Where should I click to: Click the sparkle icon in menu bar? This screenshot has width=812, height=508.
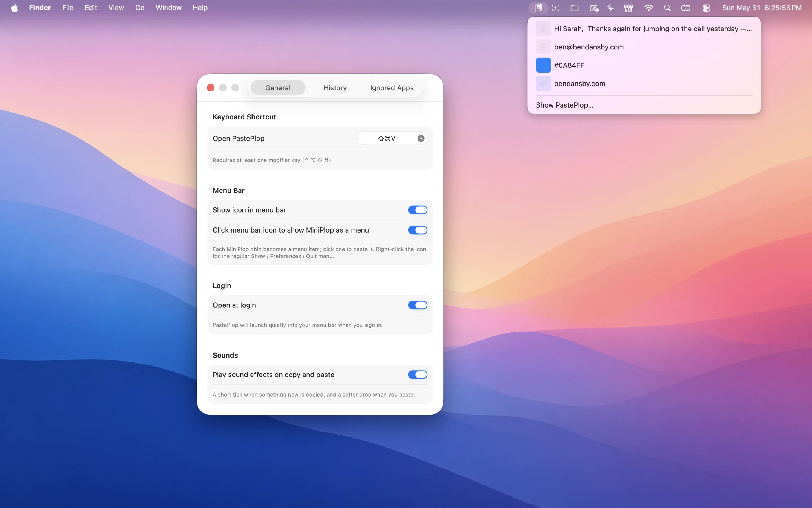(x=610, y=8)
